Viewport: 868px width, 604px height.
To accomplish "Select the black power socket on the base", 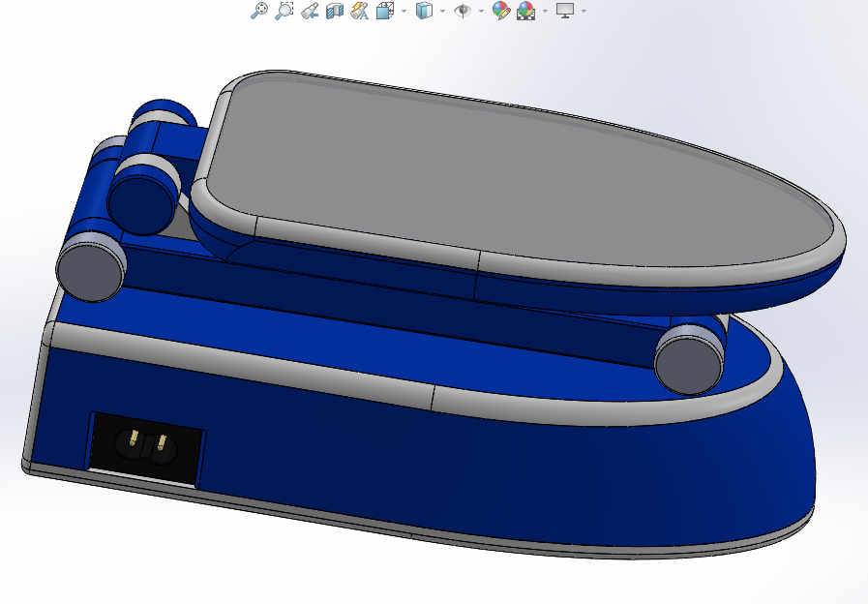I will click(146, 449).
